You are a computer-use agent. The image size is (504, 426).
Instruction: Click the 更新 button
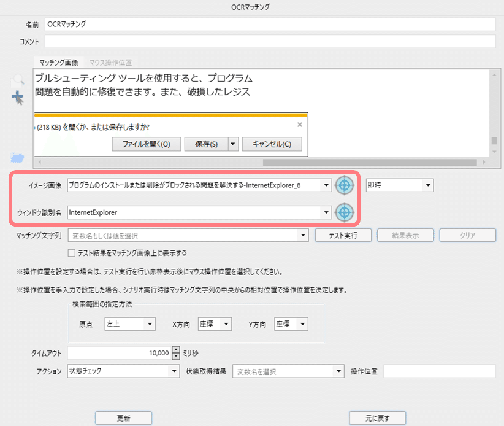coord(123,418)
